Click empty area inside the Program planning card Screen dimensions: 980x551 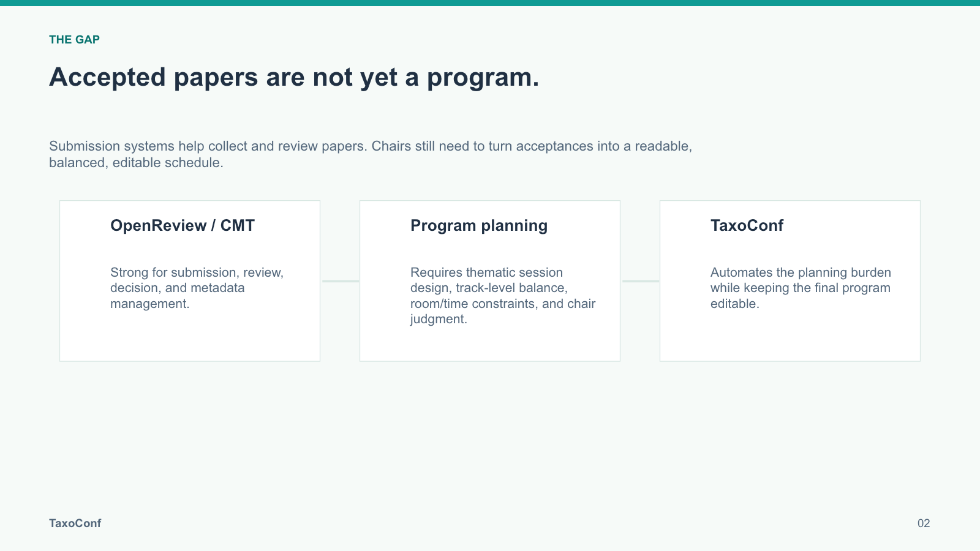point(490,346)
